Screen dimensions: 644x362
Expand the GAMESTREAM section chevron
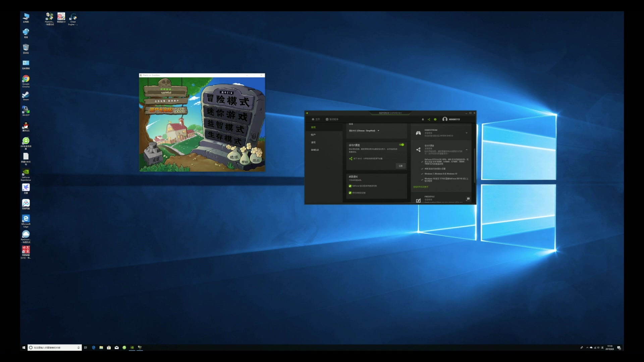pyautogui.click(x=466, y=133)
